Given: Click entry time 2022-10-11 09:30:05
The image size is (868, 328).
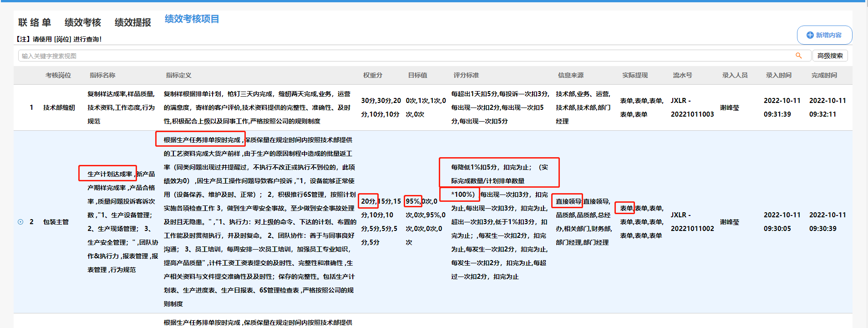Looking at the screenshot, I should point(782,222).
